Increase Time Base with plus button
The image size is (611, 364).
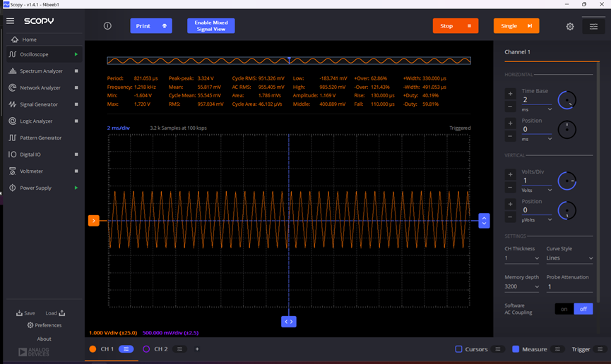(x=510, y=94)
